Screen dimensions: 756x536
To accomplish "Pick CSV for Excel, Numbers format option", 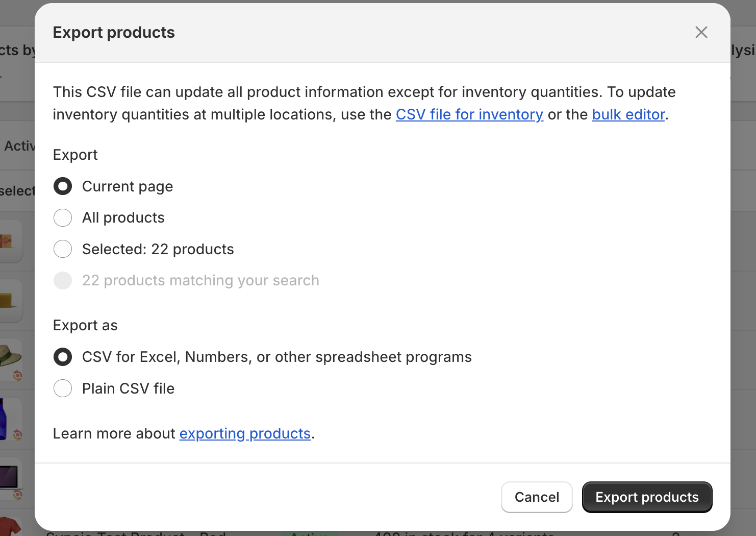I will (x=63, y=357).
